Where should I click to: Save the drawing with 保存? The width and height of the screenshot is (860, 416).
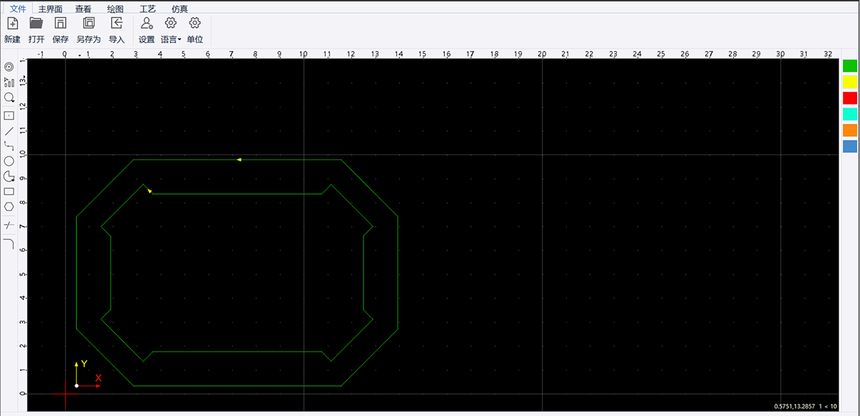click(60, 30)
